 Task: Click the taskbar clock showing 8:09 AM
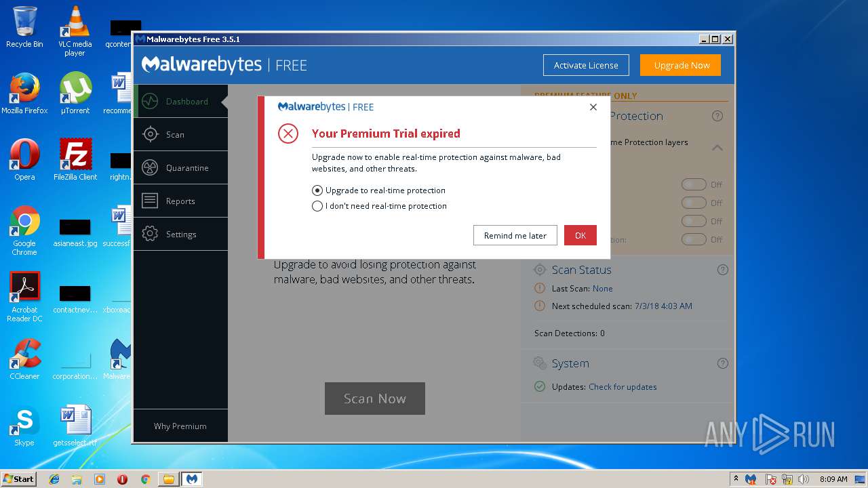pos(833,479)
